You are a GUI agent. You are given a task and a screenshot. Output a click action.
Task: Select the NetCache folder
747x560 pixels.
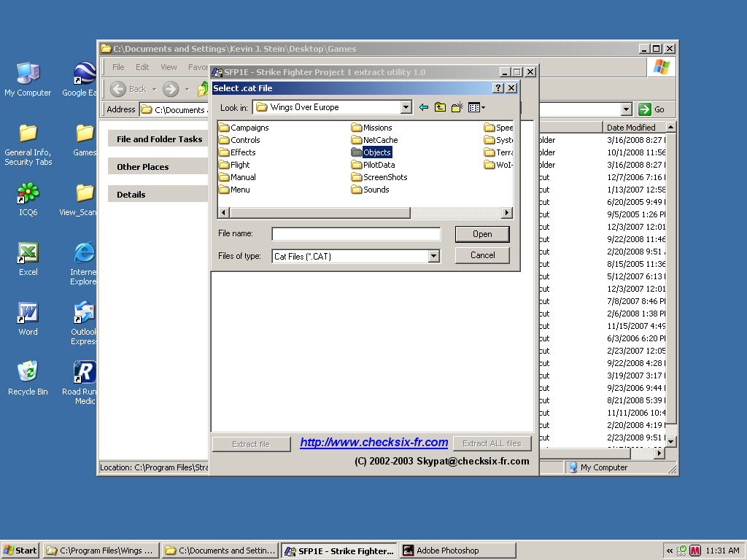(x=374, y=140)
